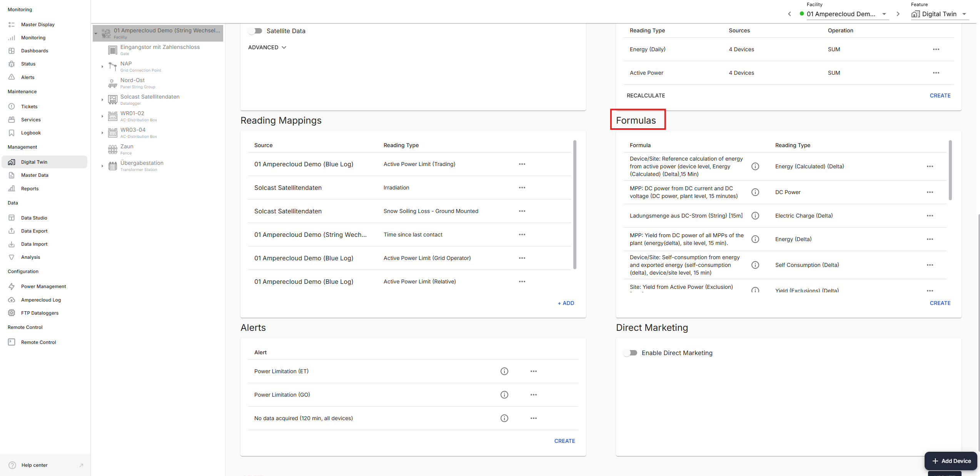
Task: Click the Formulas list scrollbar
Action: [x=950, y=170]
